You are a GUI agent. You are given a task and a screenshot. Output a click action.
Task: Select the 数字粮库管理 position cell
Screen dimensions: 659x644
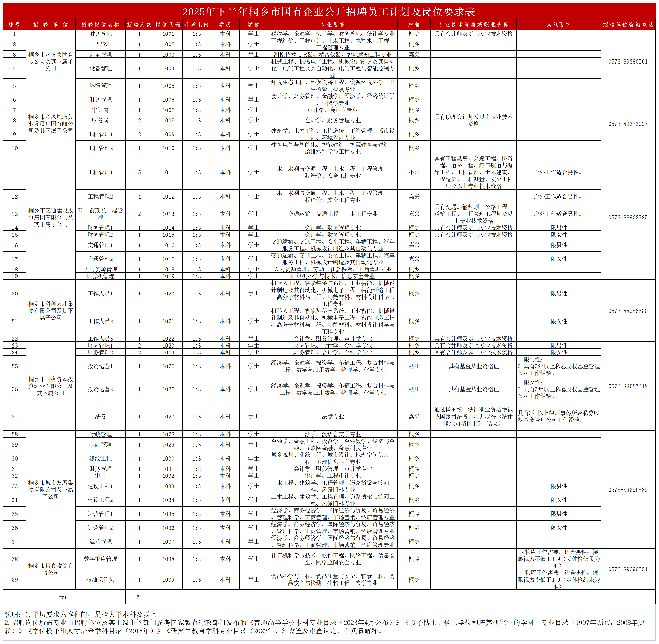click(100, 559)
